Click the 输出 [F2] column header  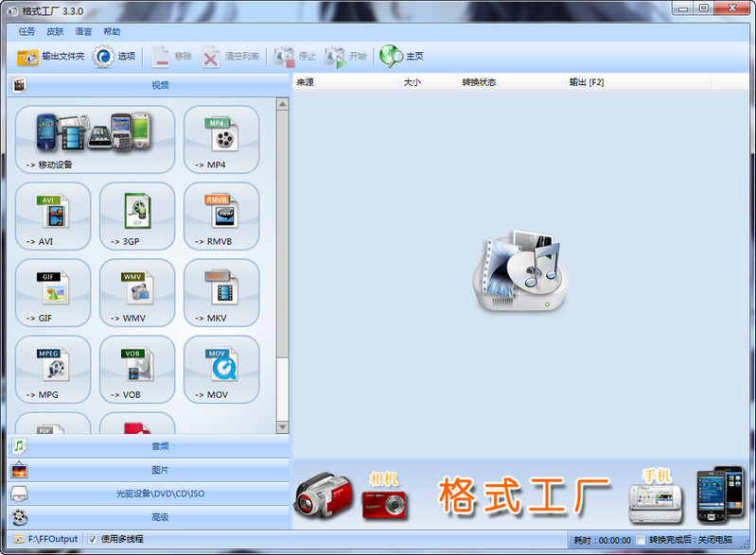point(638,82)
